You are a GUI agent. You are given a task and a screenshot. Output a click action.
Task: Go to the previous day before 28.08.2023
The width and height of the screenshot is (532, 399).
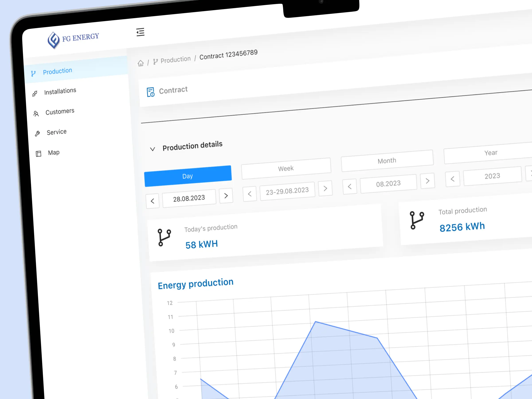[153, 201]
